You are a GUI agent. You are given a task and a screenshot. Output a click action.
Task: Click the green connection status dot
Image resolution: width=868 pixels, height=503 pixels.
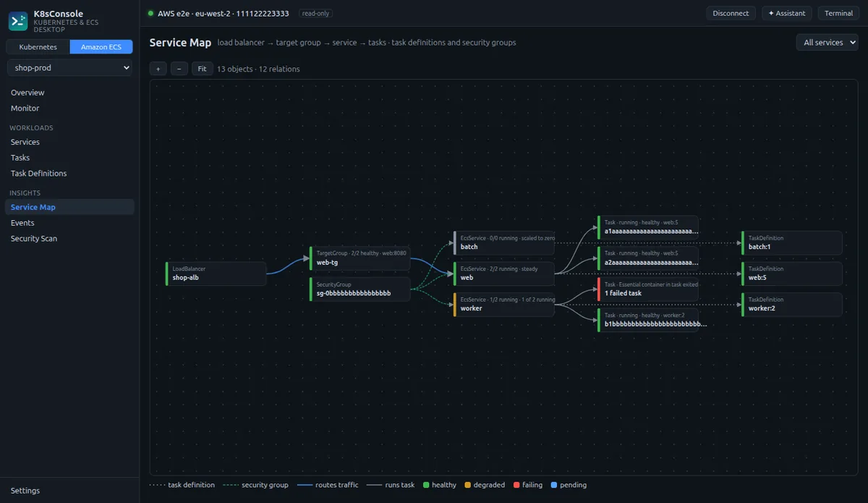coord(150,13)
